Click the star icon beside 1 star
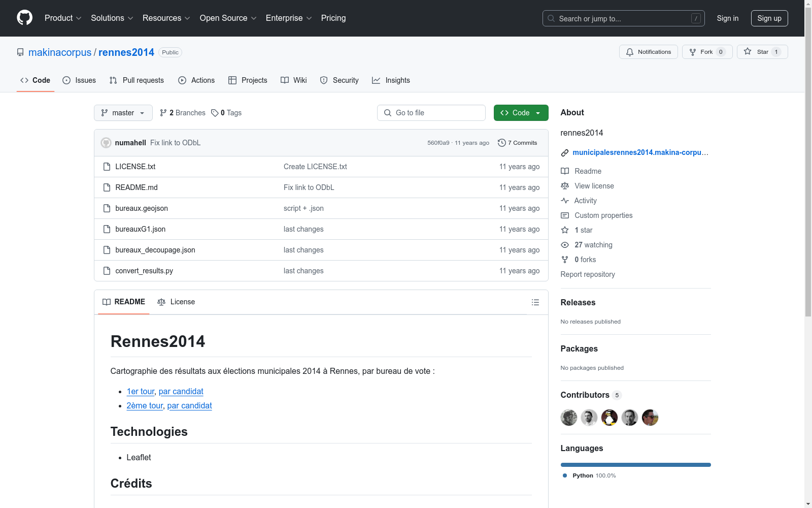Screen dimensions: 812x508 pos(565,230)
